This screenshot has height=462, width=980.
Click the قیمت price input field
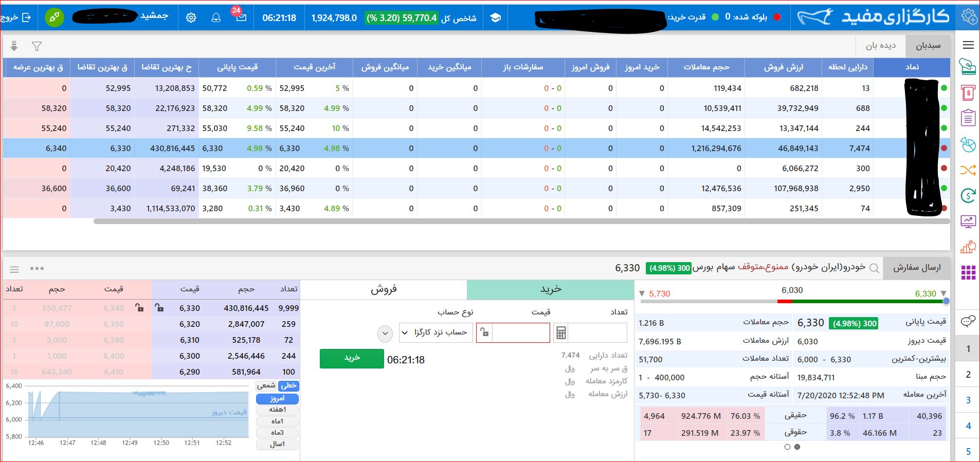(x=520, y=333)
